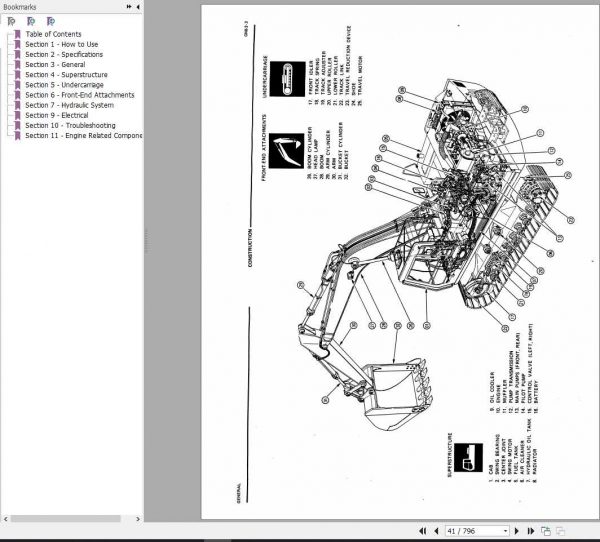Screen dimensions: 600x542
Task: Click the FRONT-END ATTACHMENTS legend icon
Action: [286, 151]
